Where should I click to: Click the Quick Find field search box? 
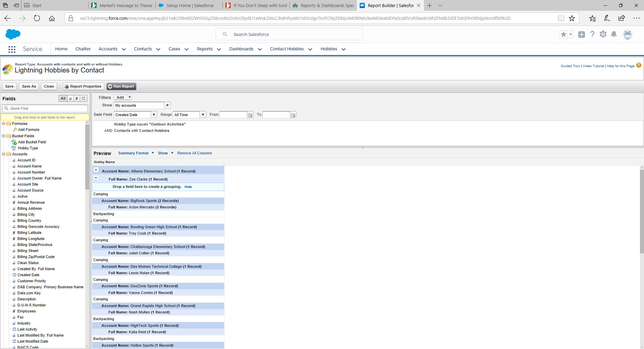click(x=45, y=109)
